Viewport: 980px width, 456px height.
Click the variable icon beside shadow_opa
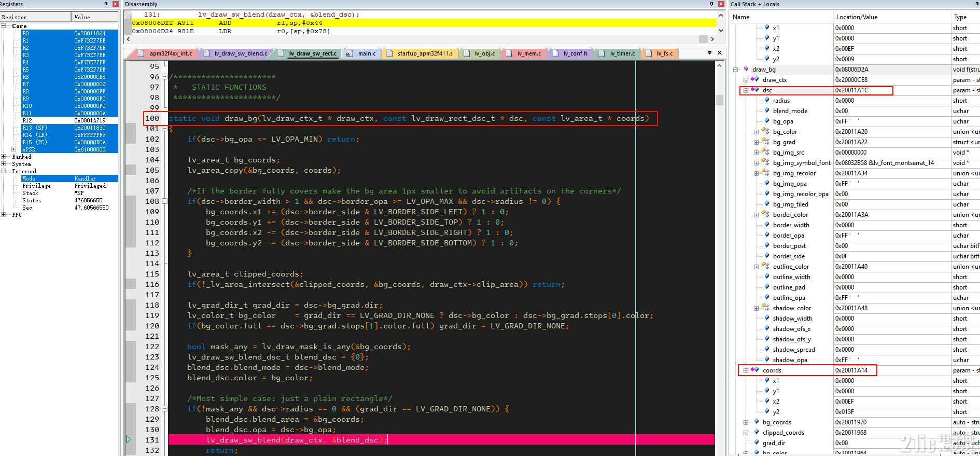tap(767, 360)
